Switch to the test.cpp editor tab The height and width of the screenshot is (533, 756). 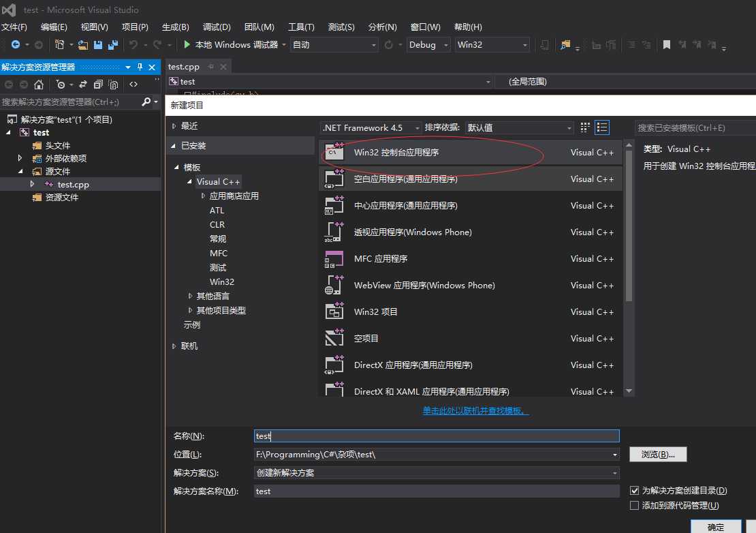coord(184,67)
